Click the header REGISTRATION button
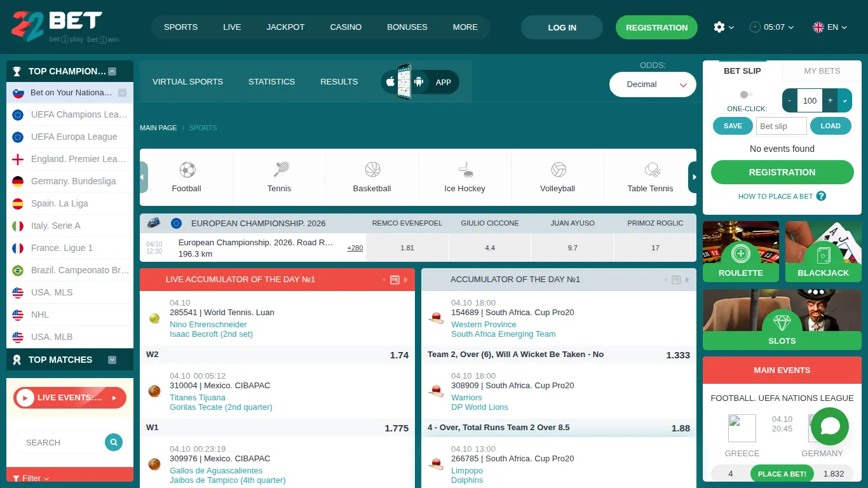The width and height of the screenshot is (868, 488). coord(656,27)
